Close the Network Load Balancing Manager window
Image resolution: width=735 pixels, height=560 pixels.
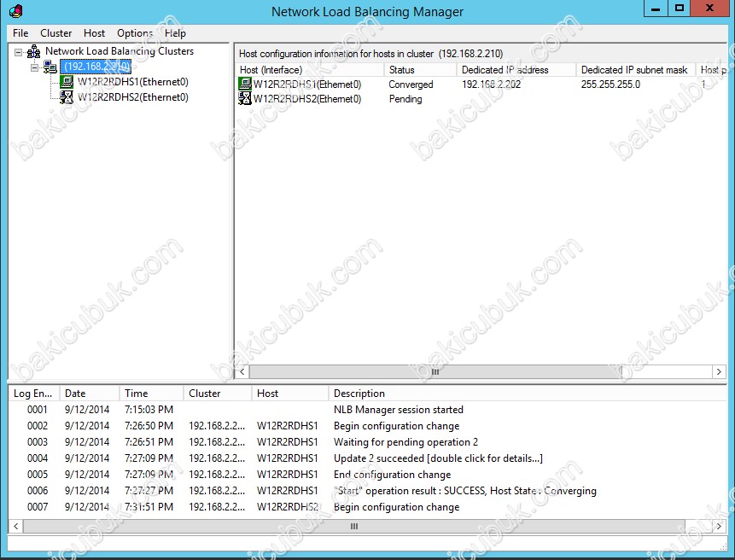pyautogui.click(x=710, y=9)
